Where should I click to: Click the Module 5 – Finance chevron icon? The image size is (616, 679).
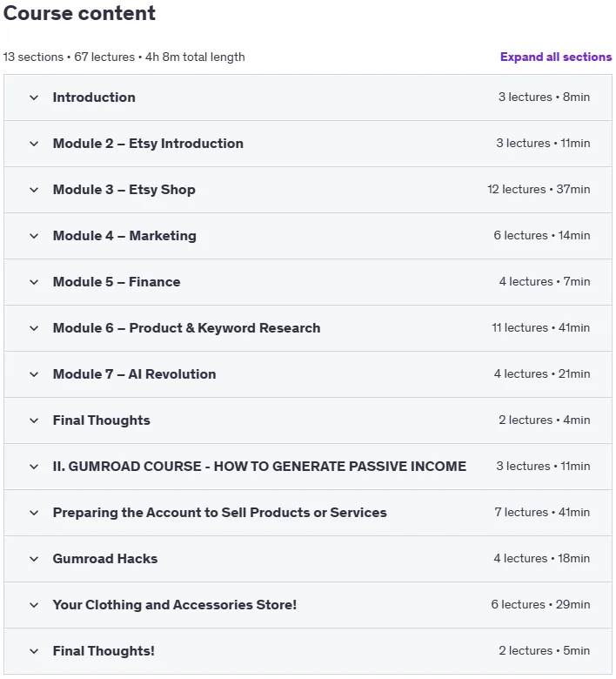pos(34,282)
